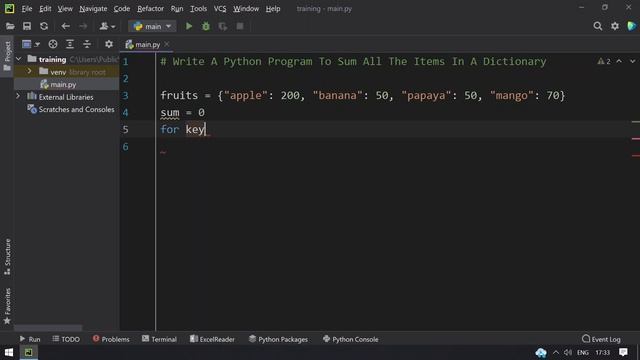This screenshot has height=360, width=640.
Task: Go forward with the right arrow icon
Action: pyautogui.click(x=83, y=27)
